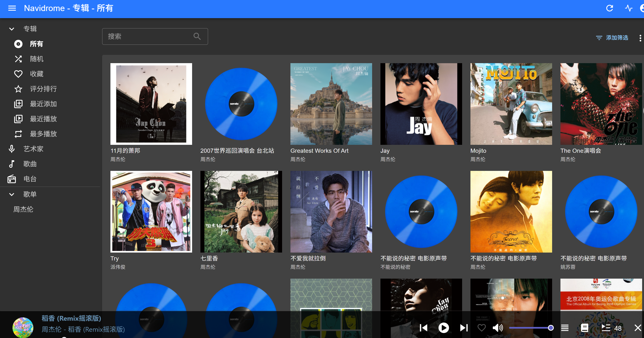The height and width of the screenshot is (338, 644).
Task: Open the Mojito album cover
Action: tap(511, 104)
